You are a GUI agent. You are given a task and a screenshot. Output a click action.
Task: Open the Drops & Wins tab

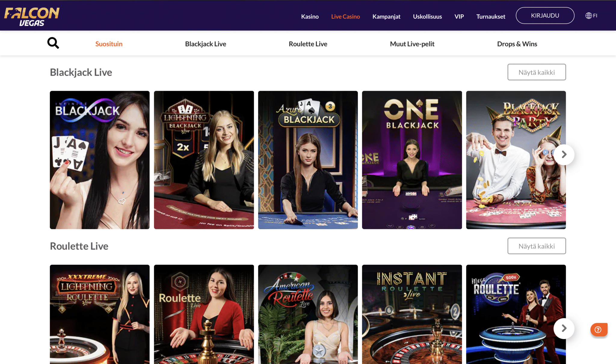point(517,44)
